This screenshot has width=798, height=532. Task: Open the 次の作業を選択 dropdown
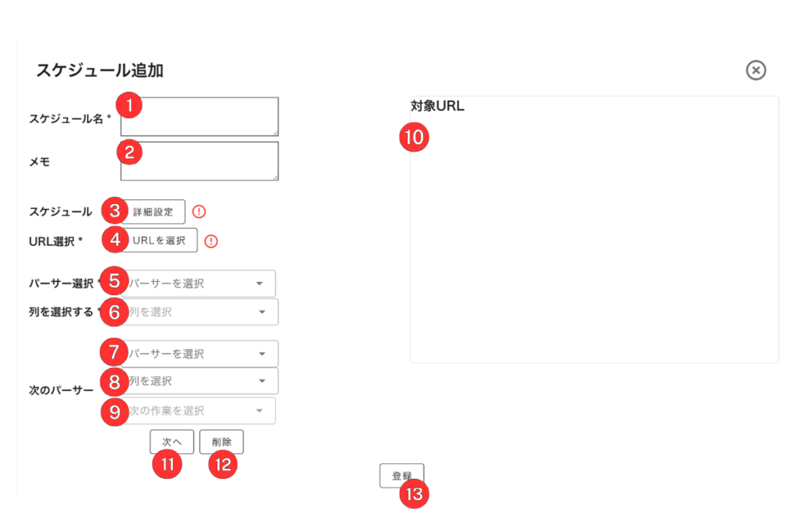(201, 410)
